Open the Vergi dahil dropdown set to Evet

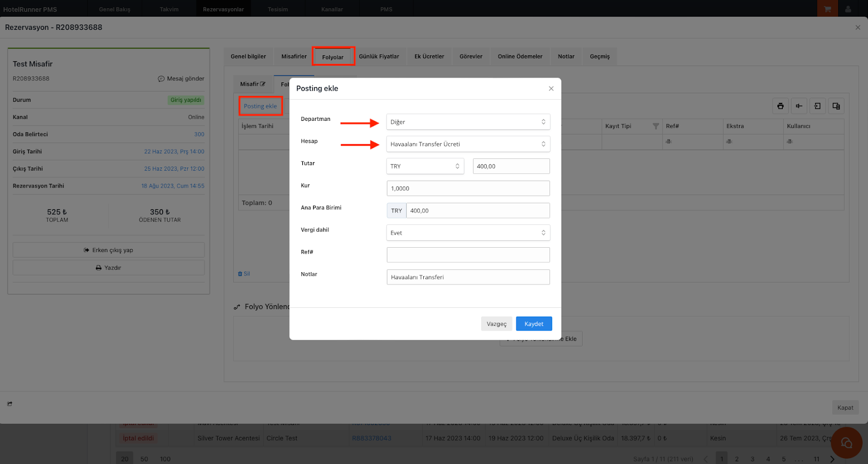(468, 233)
